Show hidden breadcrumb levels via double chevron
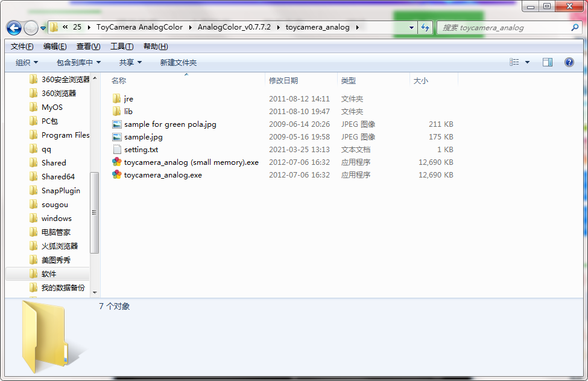 pyautogui.click(x=65, y=27)
